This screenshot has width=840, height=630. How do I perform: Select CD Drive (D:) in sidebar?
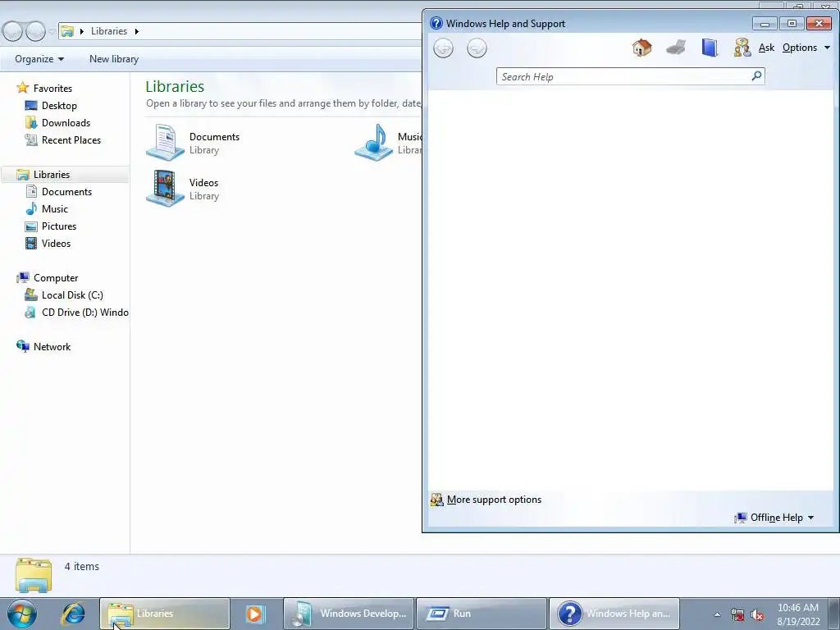[x=84, y=313]
